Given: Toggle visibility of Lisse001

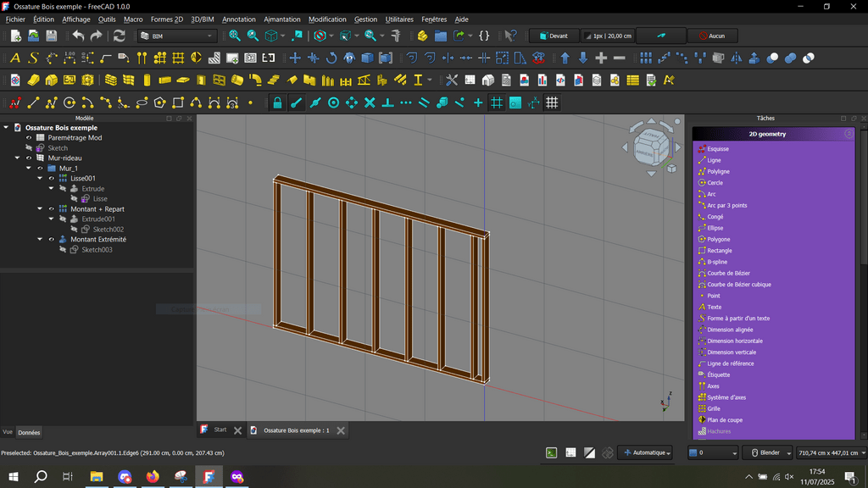Looking at the screenshot, I should click(x=52, y=178).
